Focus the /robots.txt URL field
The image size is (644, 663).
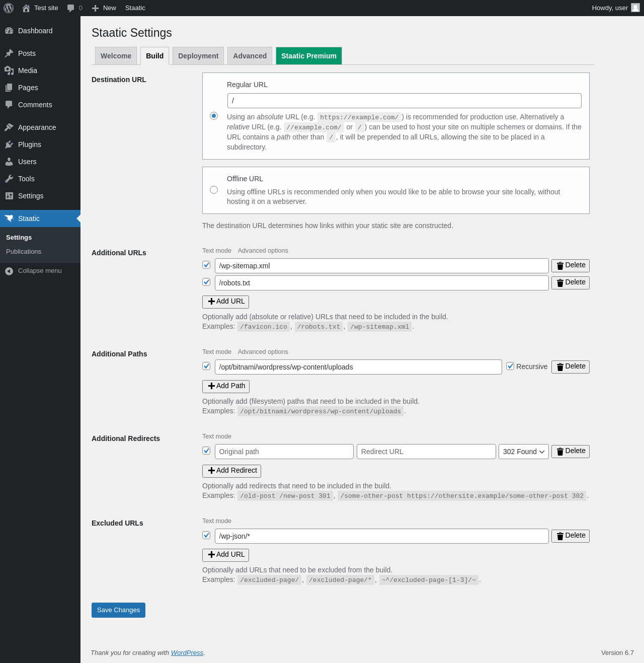point(382,283)
